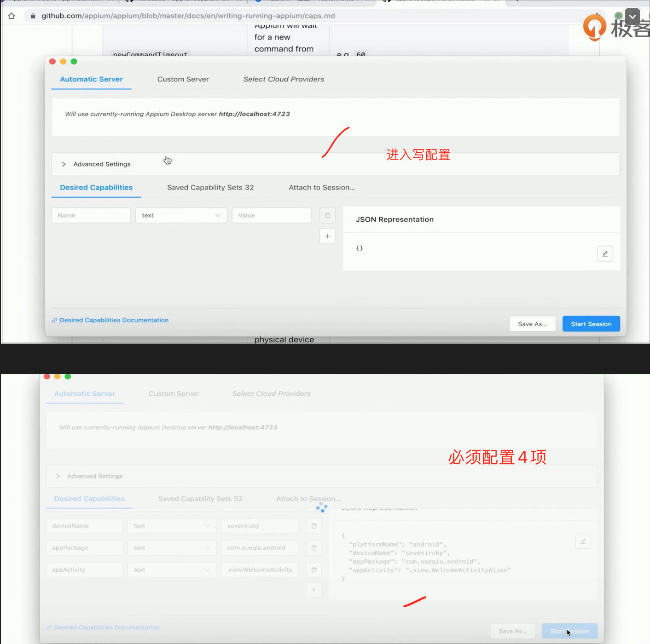The width and height of the screenshot is (650, 644).
Task: Click Save As button in the dimmed window
Action: click(513, 631)
